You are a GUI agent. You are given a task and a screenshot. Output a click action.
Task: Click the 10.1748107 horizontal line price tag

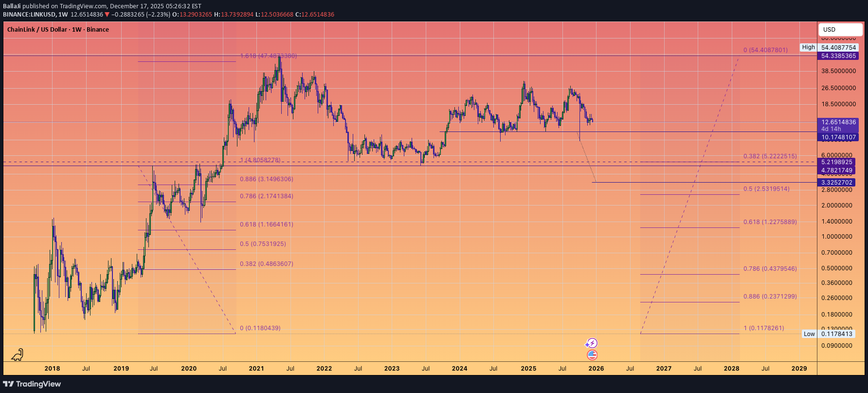click(x=838, y=137)
